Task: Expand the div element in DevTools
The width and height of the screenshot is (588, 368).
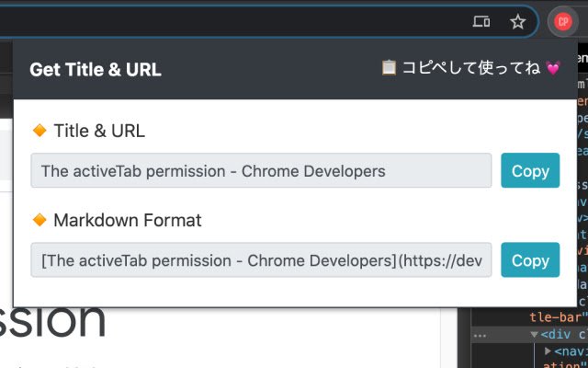Action: pyautogui.click(x=534, y=334)
